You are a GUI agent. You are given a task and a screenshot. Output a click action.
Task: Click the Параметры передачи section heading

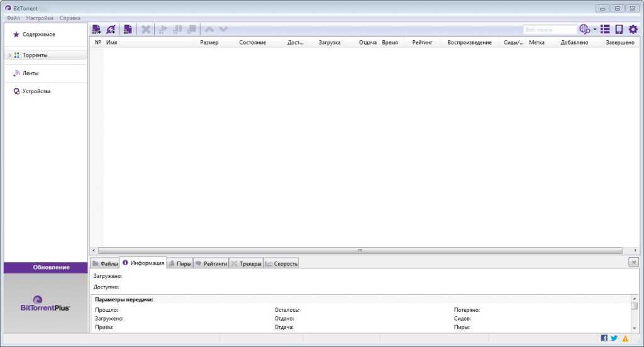click(124, 299)
